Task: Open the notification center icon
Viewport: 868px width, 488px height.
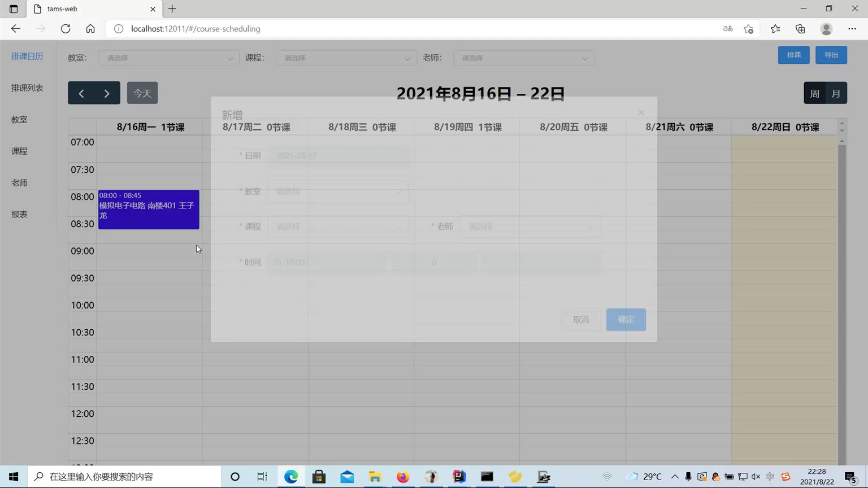Action: [x=851, y=477]
